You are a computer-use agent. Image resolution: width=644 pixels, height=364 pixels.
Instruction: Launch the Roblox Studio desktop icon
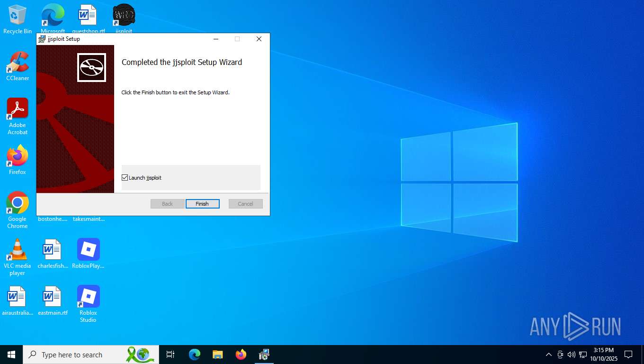click(x=88, y=304)
